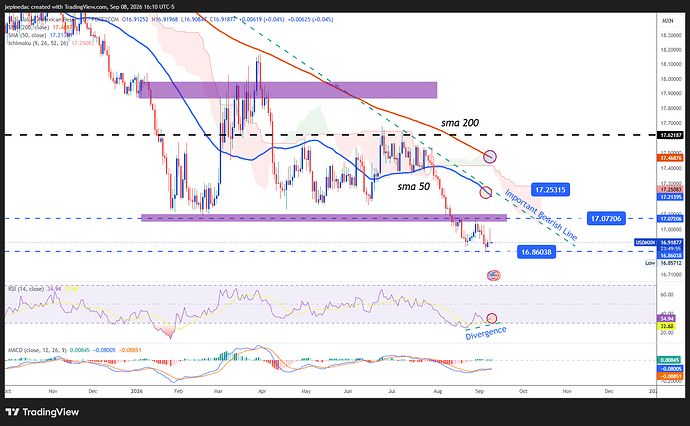Image resolution: width=690 pixels, height=426 pixels.
Task: Click the 2026 label on the time axis
Action: click(x=137, y=391)
